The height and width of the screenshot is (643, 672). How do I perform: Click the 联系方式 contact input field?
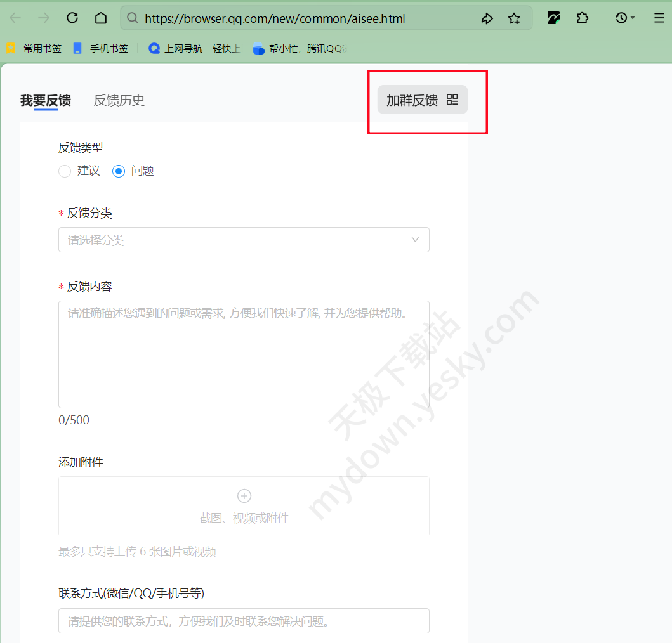tap(244, 621)
